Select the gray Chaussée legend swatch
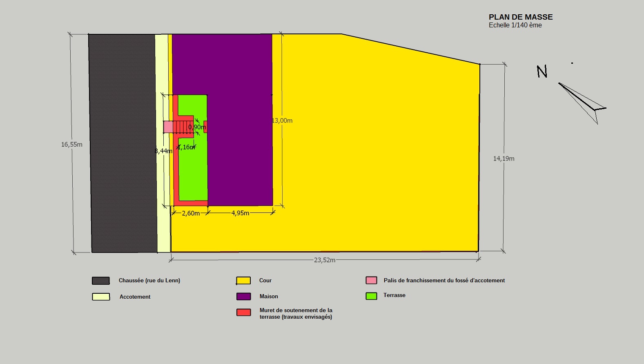This screenshot has width=644, height=364. pyautogui.click(x=100, y=281)
